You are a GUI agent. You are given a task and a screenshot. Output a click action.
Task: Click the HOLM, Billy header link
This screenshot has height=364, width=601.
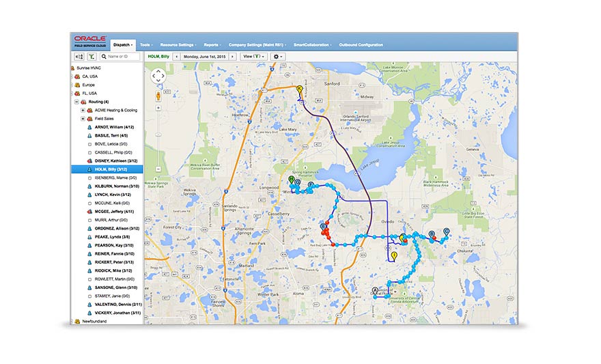point(158,56)
